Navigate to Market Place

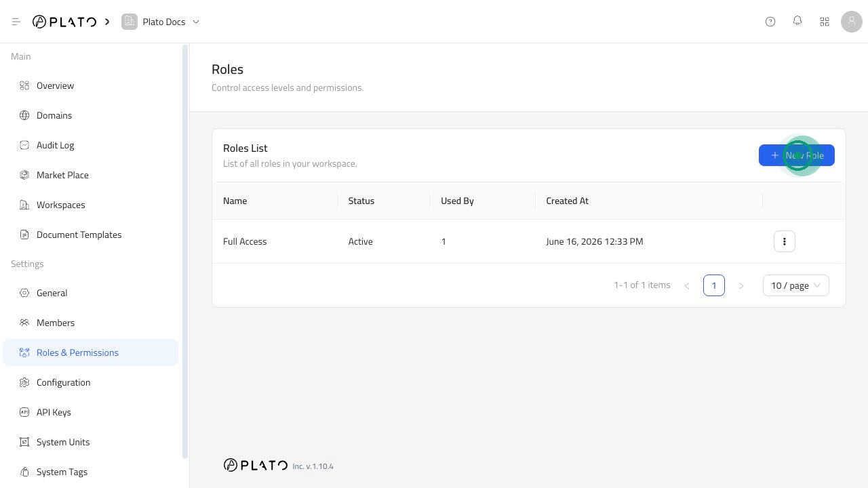91,175
